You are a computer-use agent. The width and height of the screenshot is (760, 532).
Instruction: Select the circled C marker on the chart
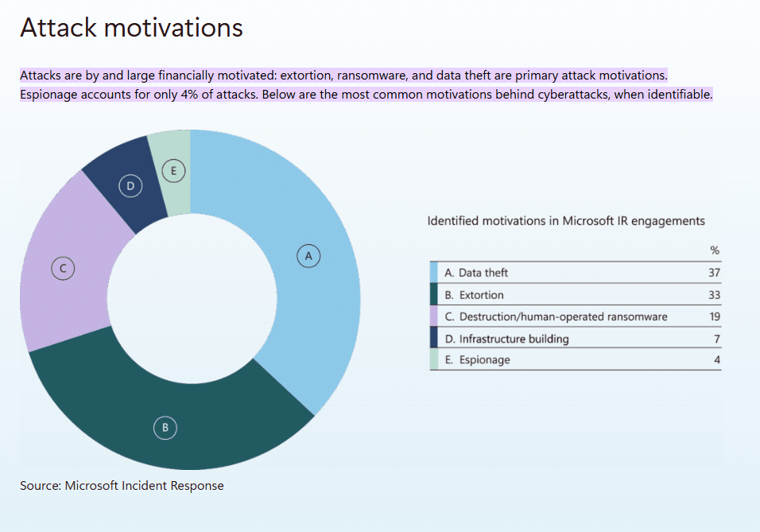[62, 269]
